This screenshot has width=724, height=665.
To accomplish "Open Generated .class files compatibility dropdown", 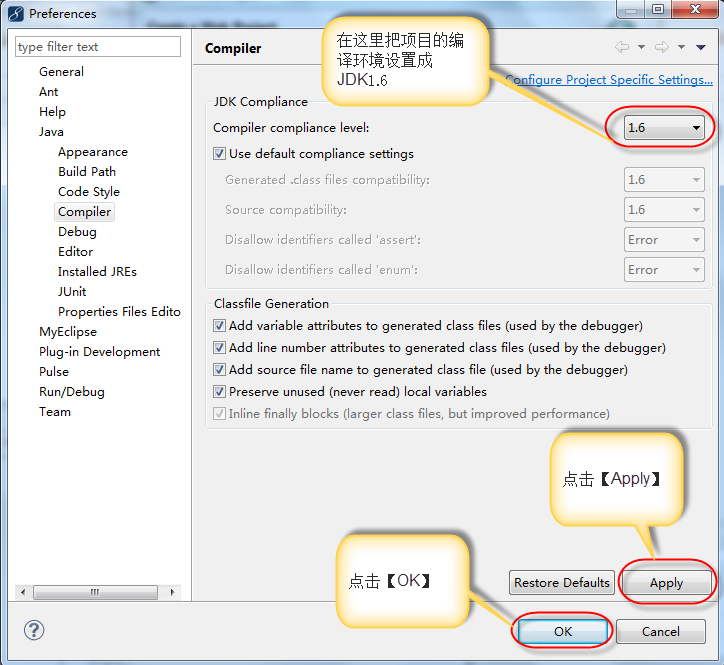I will (664, 180).
